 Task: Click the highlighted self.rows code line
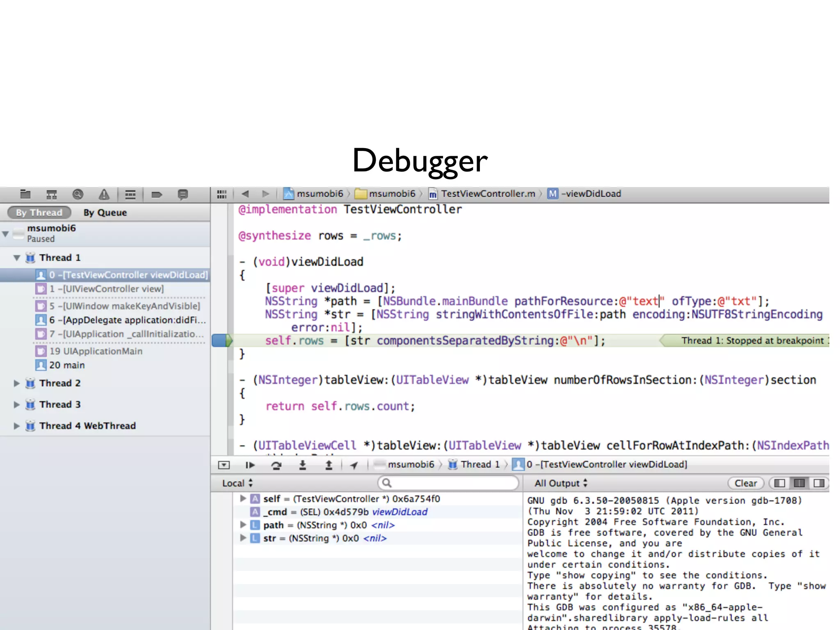(x=435, y=340)
